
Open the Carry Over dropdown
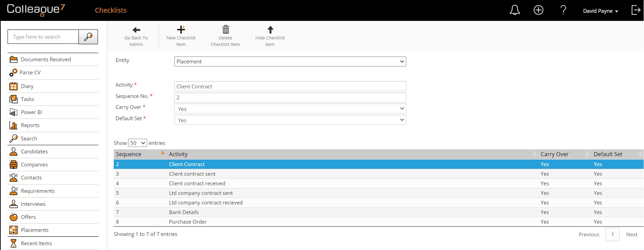point(290,109)
